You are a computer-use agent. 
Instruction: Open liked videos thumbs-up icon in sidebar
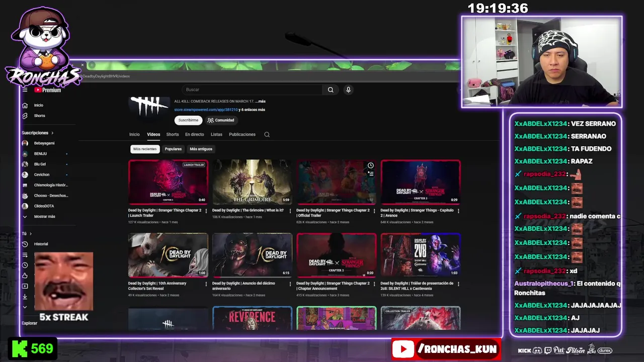(25, 276)
